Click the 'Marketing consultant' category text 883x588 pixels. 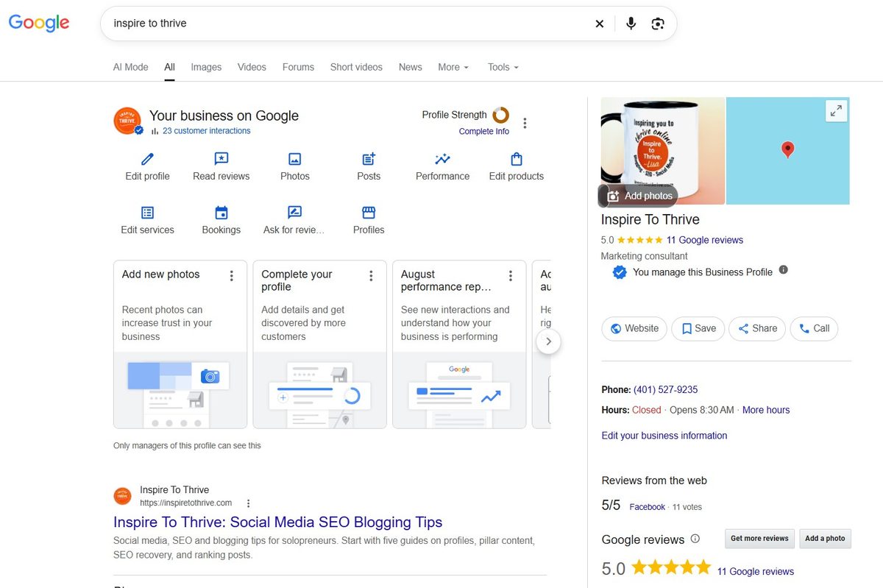[x=645, y=256]
